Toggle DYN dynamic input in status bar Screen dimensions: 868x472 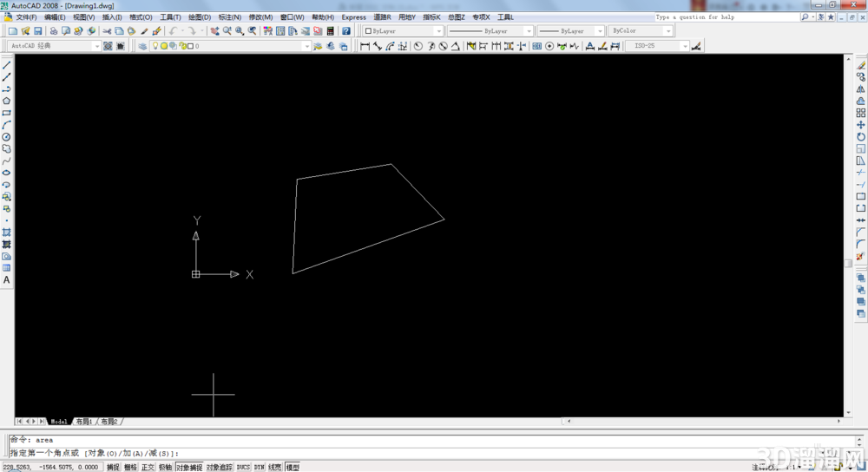[259, 468]
